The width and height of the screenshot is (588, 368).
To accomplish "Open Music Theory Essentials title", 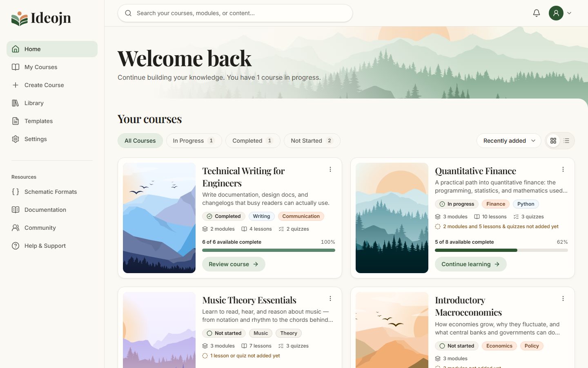I will (x=249, y=300).
